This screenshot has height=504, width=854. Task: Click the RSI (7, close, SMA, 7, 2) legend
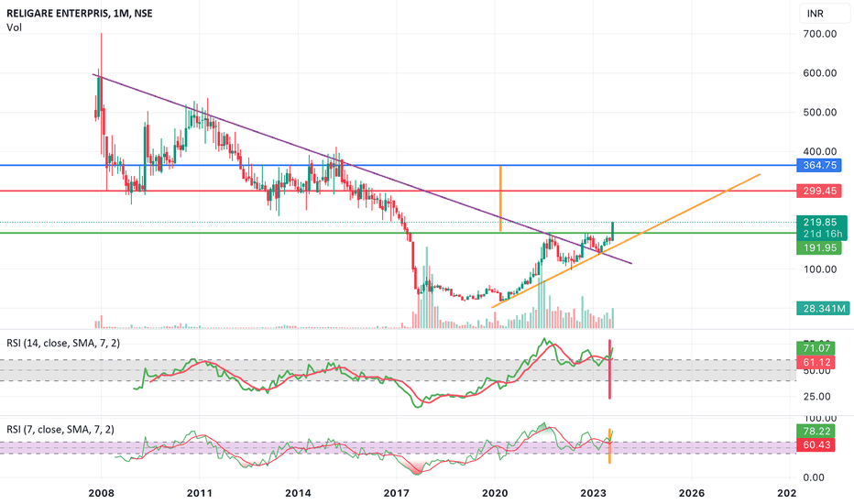coord(60,430)
